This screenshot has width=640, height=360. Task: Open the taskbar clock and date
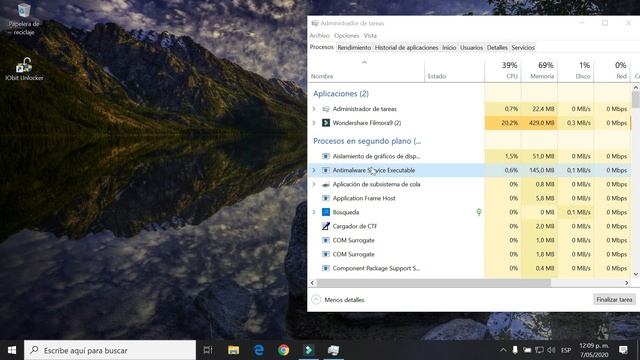(x=593, y=350)
